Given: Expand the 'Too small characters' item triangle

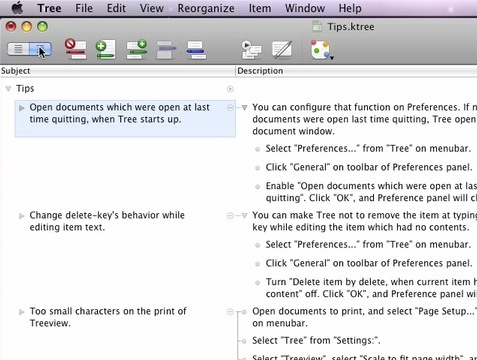Looking at the screenshot, I should click(22, 312).
